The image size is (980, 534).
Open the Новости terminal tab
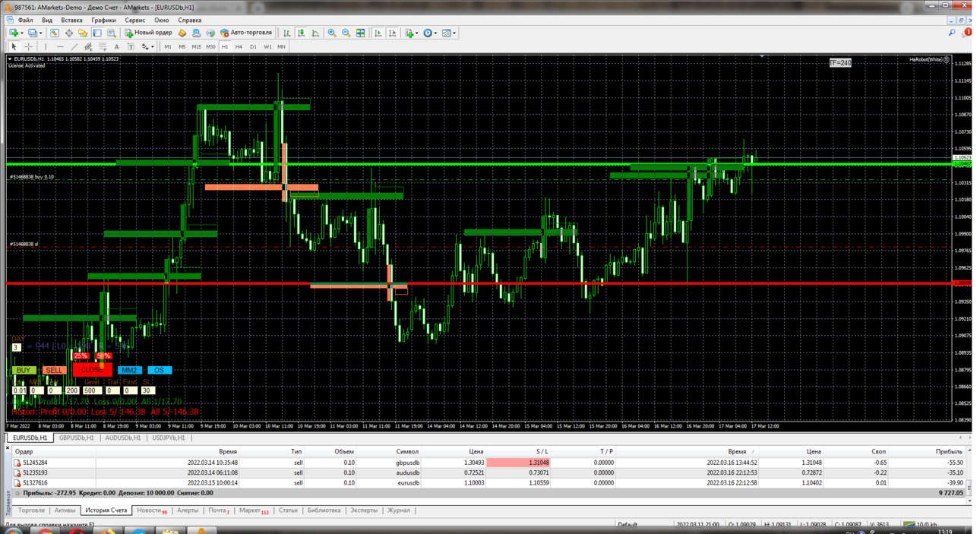(151, 510)
